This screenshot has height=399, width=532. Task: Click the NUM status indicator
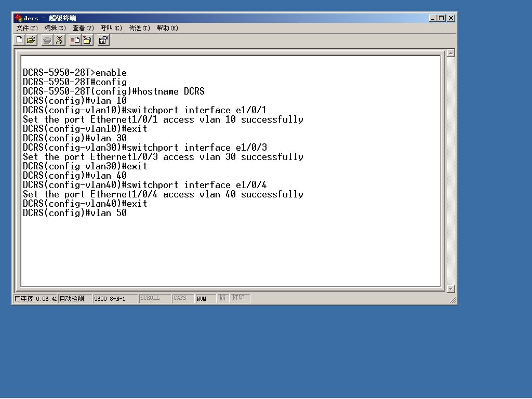click(206, 299)
